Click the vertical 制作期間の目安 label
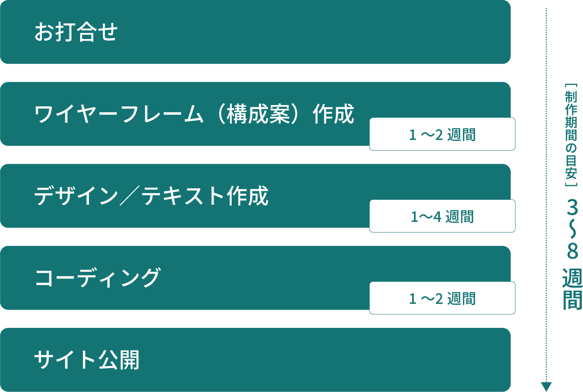This screenshot has height=392, width=583. point(571,135)
